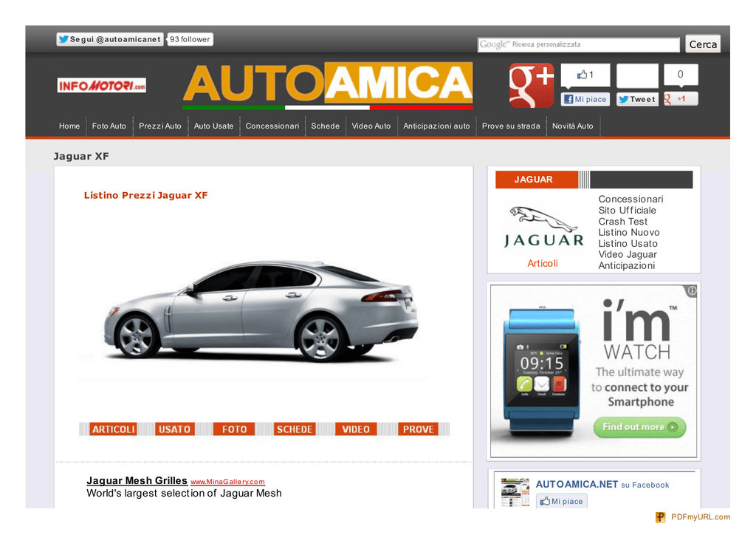Click the Google +1 count bubble showing 0
The image size is (756, 535).
click(681, 75)
